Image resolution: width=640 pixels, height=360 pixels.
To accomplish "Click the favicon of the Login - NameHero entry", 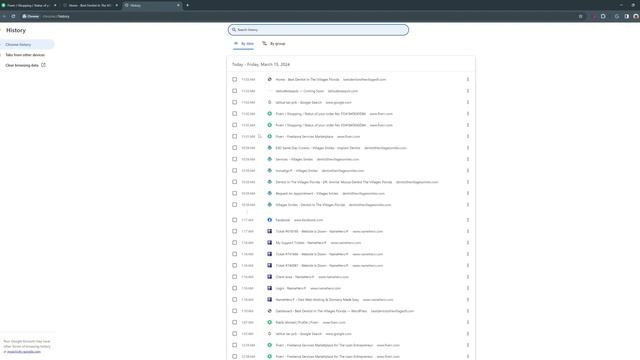I will click(x=269, y=288).
